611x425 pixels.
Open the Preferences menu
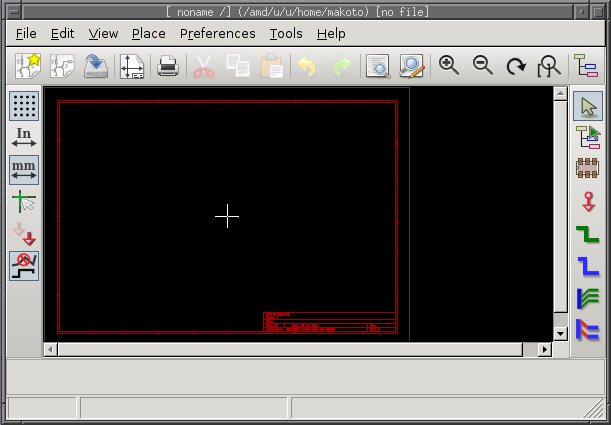coord(217,33)
